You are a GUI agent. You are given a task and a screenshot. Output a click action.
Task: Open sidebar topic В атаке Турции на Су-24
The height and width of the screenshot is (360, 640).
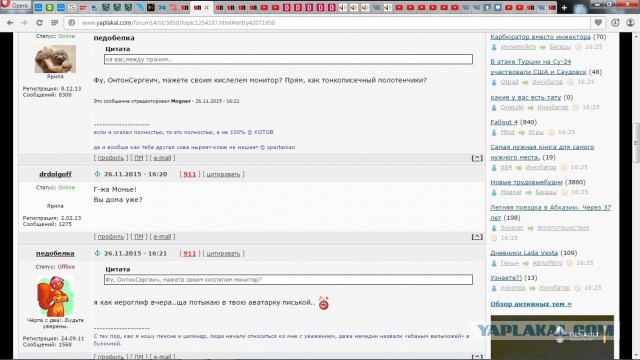pyautogui.click(x=538, y=67)
